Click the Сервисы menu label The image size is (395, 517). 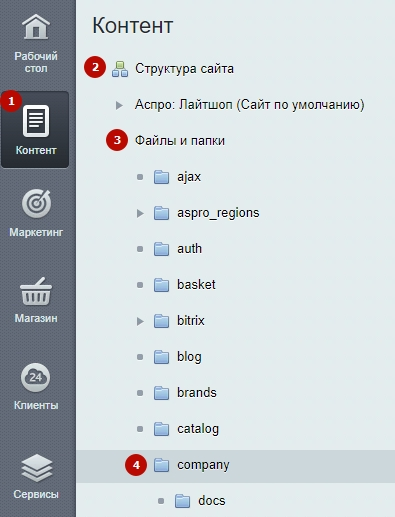click(36, 494)
